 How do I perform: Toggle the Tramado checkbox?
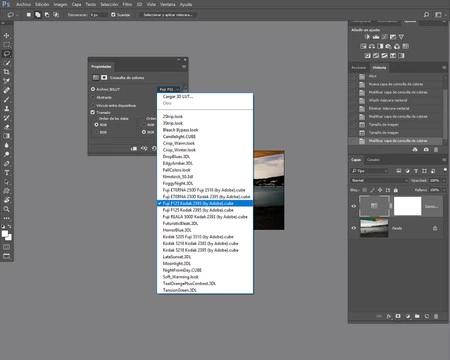tap(93, 112)
